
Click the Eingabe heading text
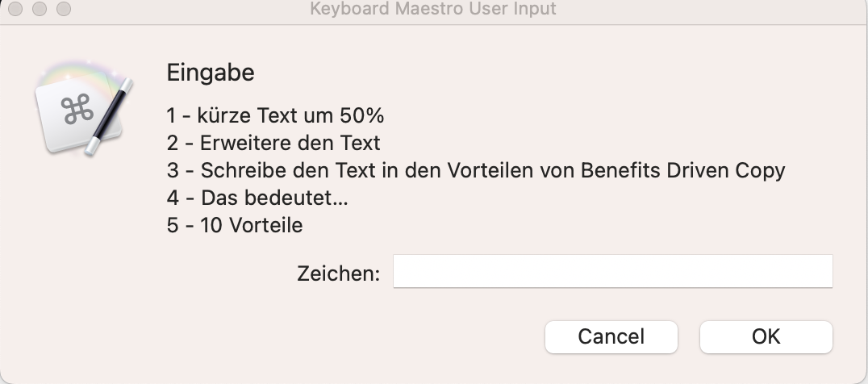pos(211,73)
